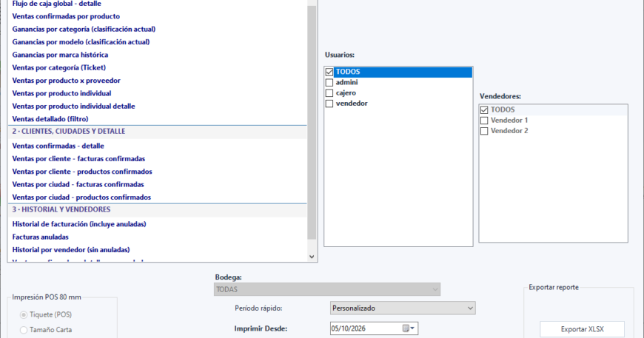Select Historial por vendedor (sin anuladas)
Screen dimensions: 644x338
coord(70,250)
